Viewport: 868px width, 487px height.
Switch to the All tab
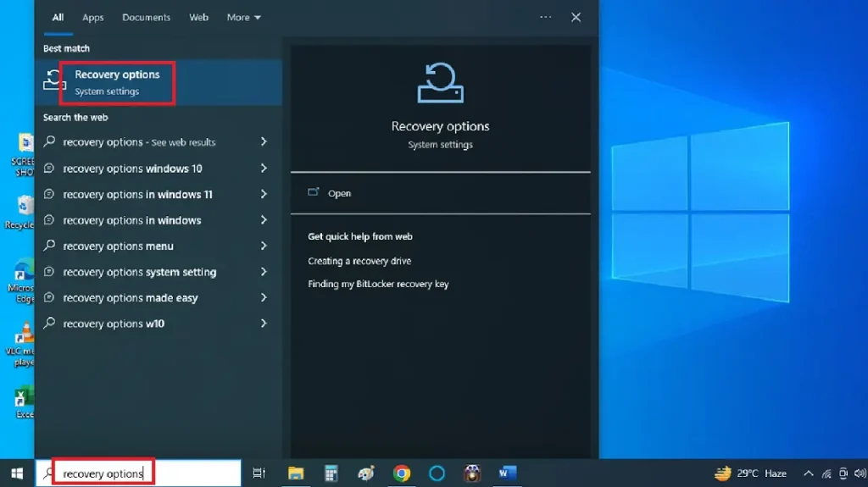coord(58,17)
